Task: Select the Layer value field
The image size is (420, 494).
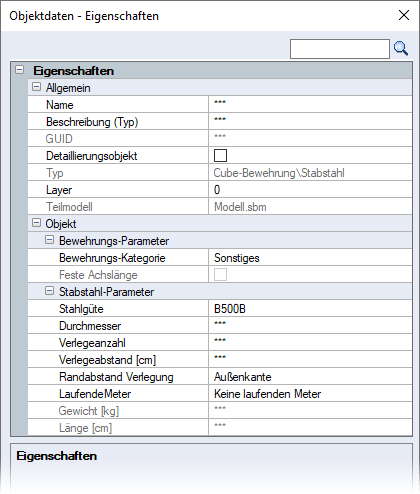Action: click(x=310, y=190)
